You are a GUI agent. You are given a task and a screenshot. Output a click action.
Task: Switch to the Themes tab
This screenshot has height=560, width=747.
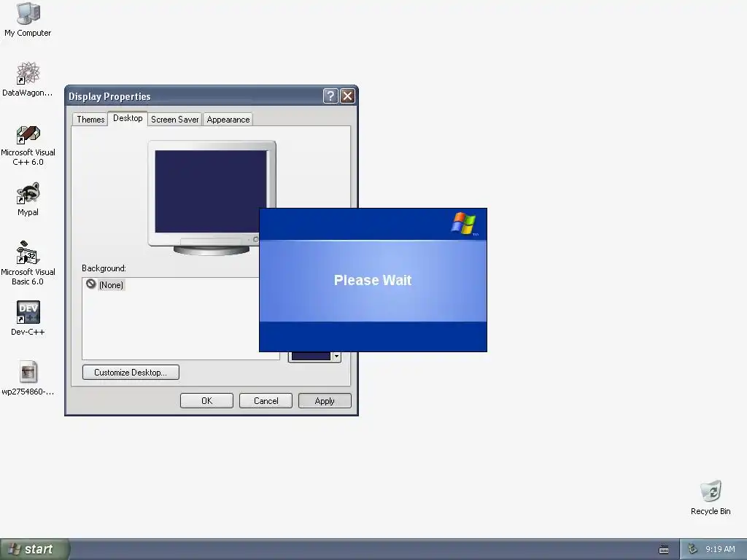pos(90,120)
